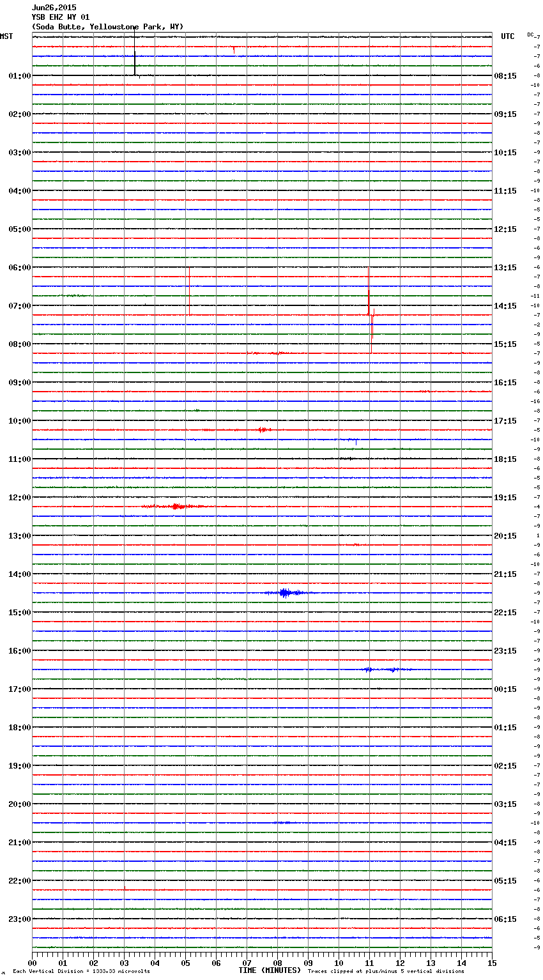The width and height of the screenshot is (543, 980).
Task: Click the 09:15 UTC time label
Action: [505, 114]
